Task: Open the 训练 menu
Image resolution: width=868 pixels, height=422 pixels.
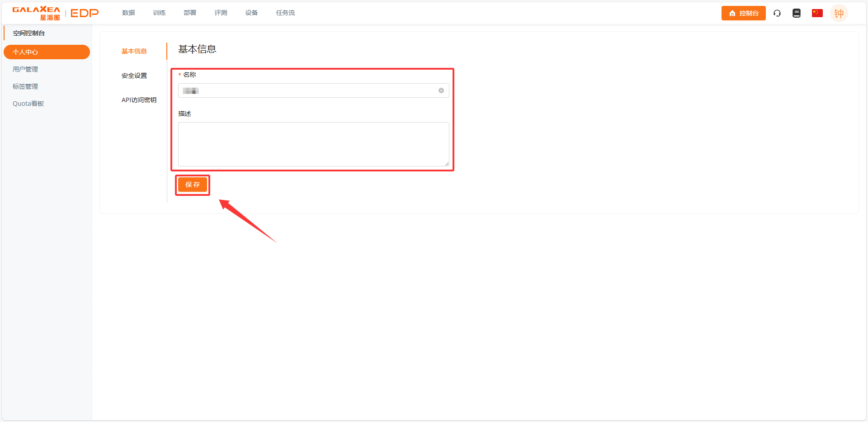Action: click(159, 13)
